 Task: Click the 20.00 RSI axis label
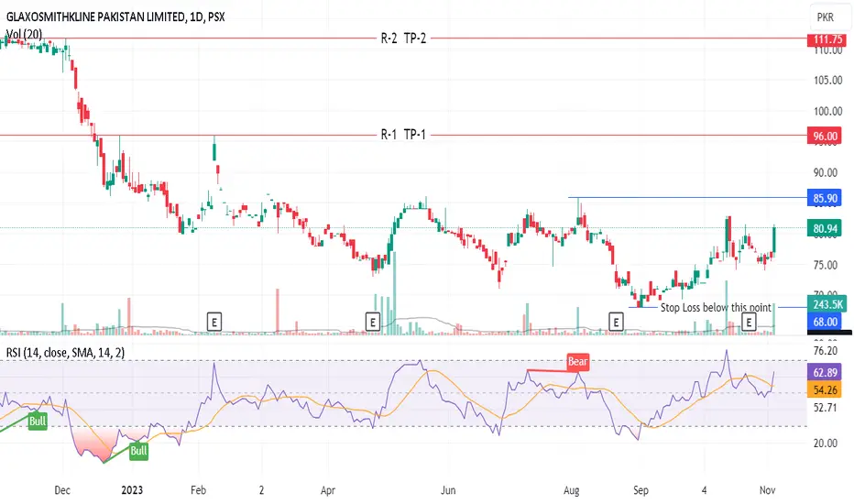pyautogui.click(x=825, y=443)
